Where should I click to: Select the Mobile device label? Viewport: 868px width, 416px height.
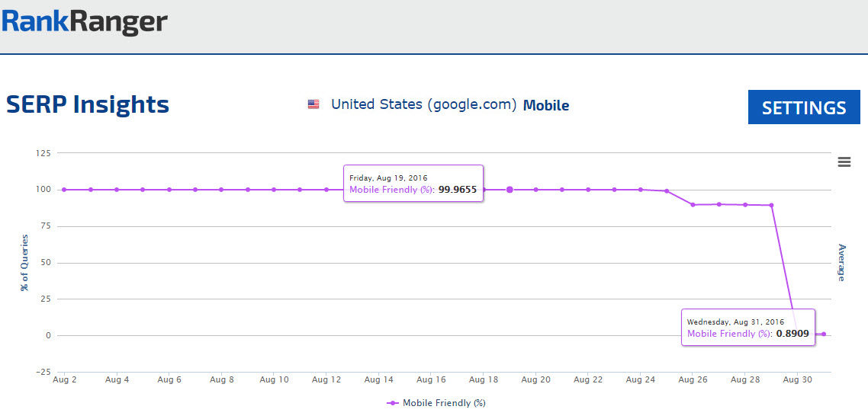546,105
